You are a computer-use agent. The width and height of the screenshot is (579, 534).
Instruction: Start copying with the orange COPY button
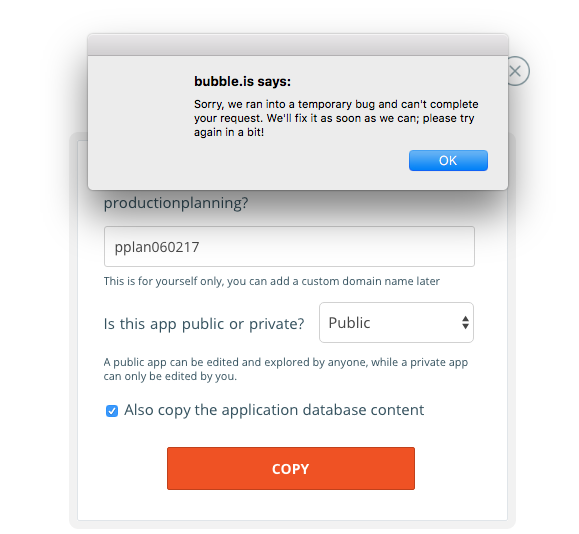click(291, 468)
